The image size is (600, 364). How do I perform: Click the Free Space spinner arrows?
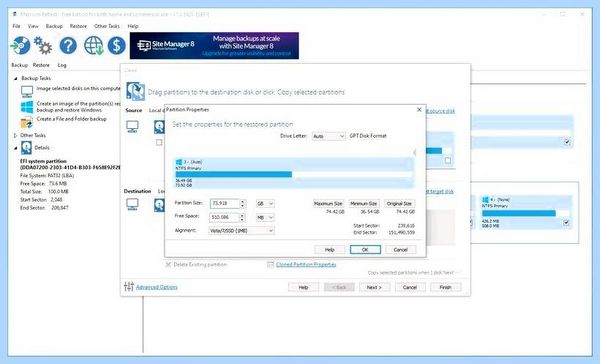242,218
